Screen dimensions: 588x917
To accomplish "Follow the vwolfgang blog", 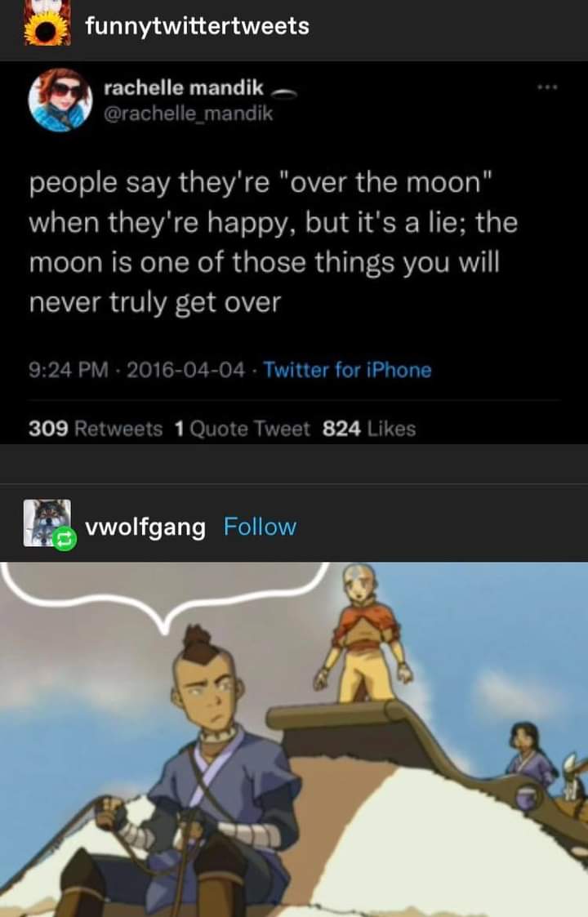I will coord(260,527).
